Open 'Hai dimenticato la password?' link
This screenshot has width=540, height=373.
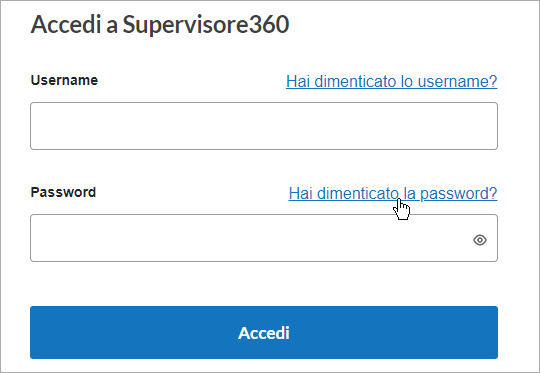click(x=393, y=194)
